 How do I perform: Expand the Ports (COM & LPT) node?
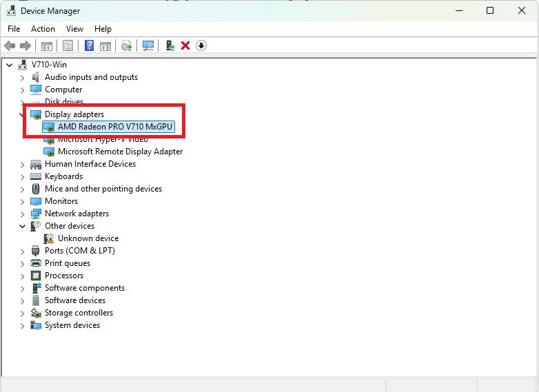click(x=22, y=251)
